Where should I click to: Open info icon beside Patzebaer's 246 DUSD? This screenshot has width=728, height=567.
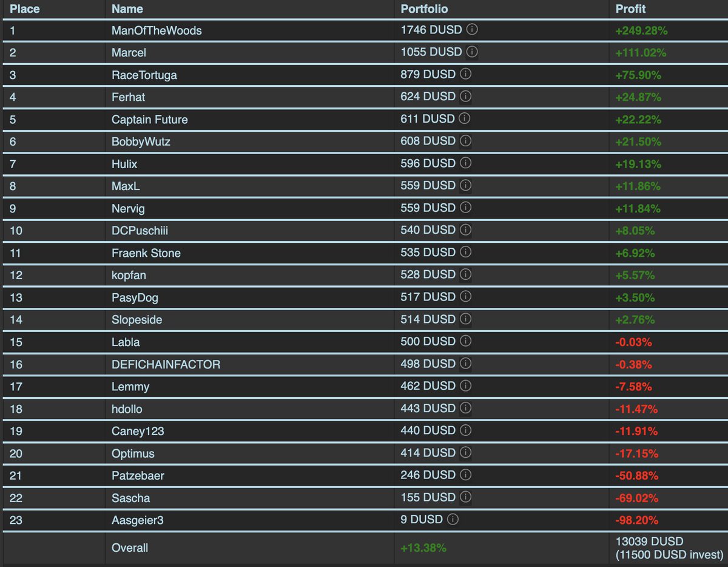465,475
